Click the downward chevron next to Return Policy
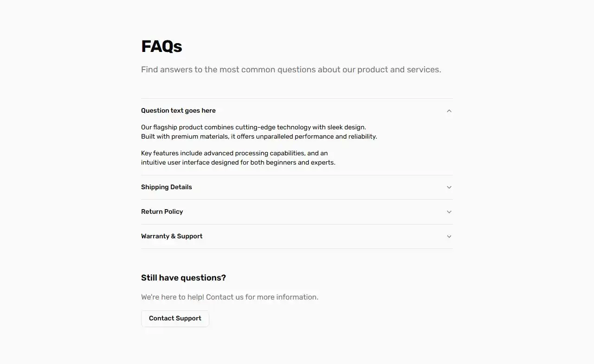 [x=449, y=211]
